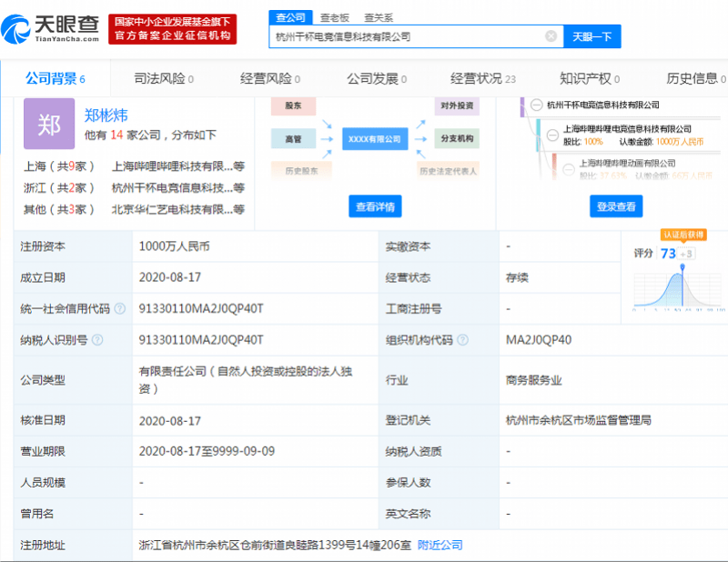The image size is (728, 562).
Task: Open the 知识产权 tab
Action: pyautogui.click(x=590, y=78)
